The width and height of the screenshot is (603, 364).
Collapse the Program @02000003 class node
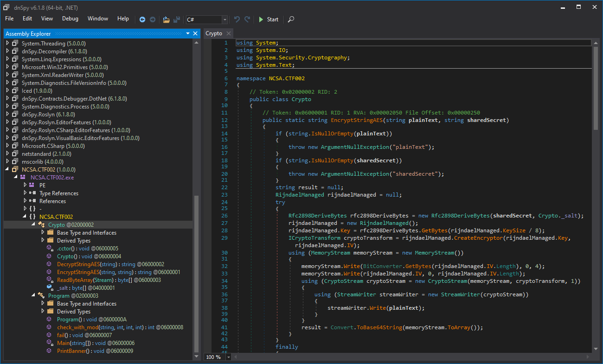[x=33, y=295]
